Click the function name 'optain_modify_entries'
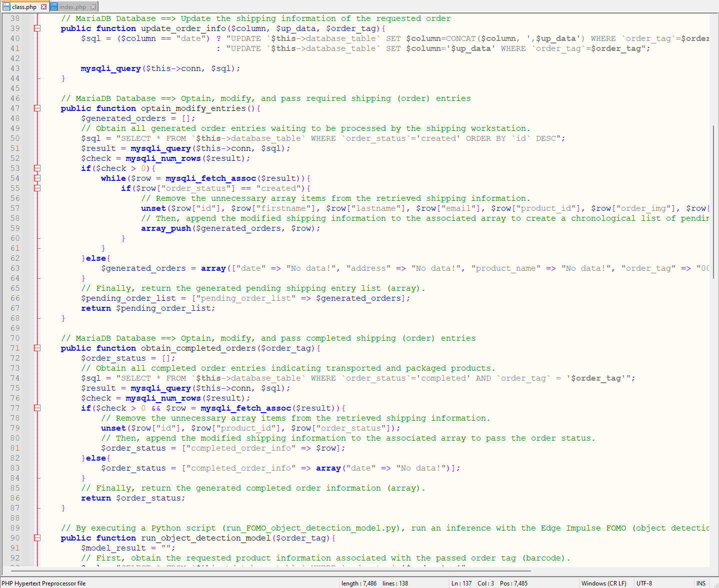 [193, 108]
